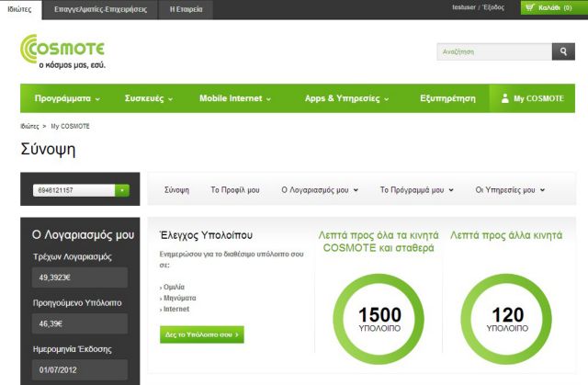This screenshot has height=385, width=588.
Task: Click My COSMOTE breadcrumb link
Action: [70, 126]
